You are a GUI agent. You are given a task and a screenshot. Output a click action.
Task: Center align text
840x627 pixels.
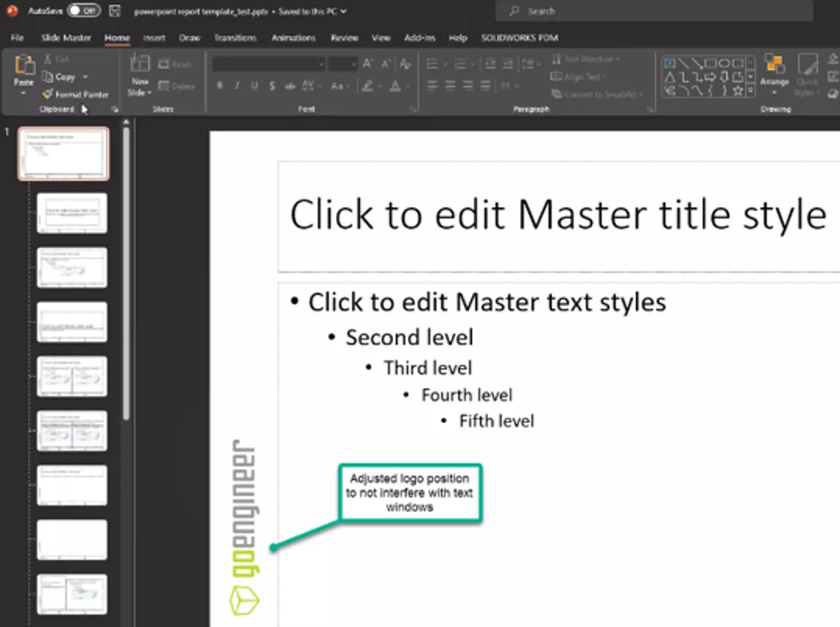point(450,85)
